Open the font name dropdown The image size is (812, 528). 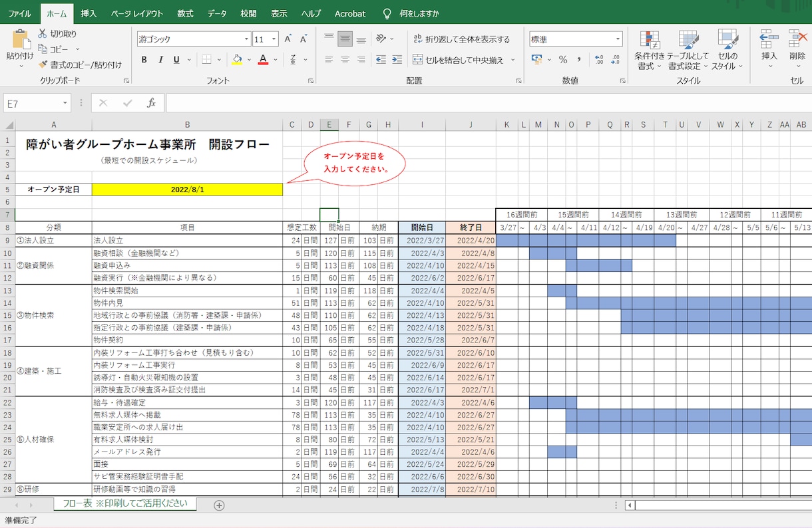tap(246, 39)
